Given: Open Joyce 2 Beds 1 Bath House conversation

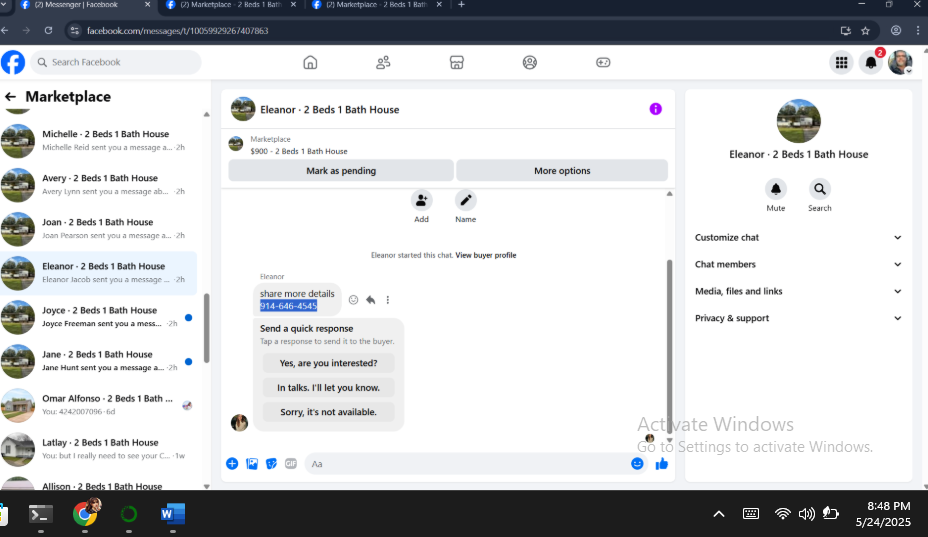Looking at the screenshot, I should (99, 317).
